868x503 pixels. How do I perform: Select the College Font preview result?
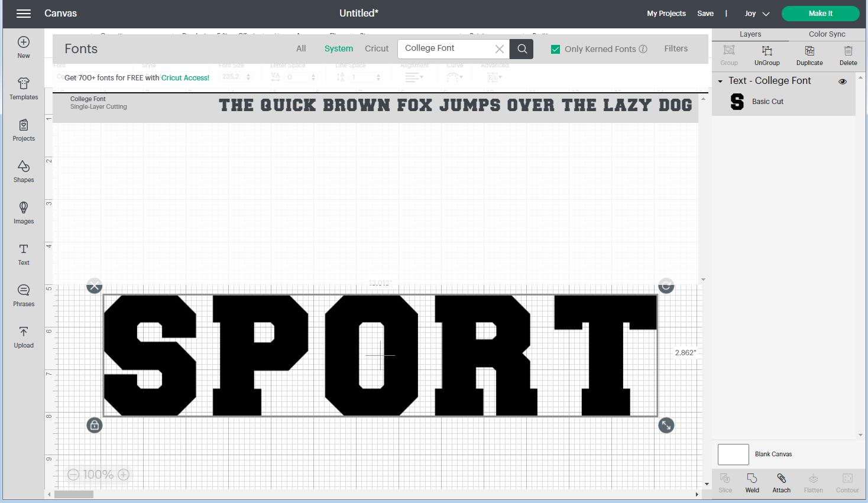(375, 108)
